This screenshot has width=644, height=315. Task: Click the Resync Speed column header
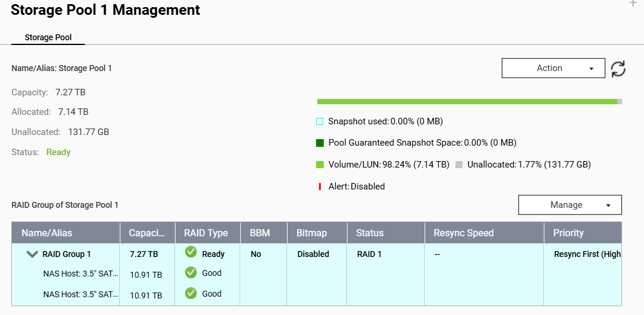464,233
